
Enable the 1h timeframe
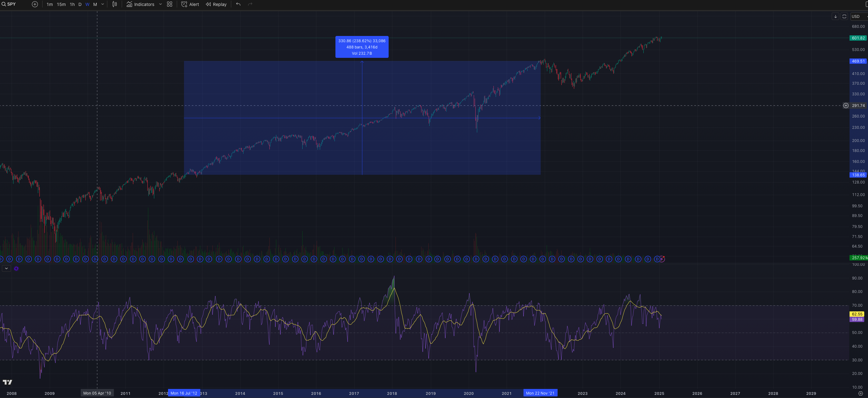pyautogui.click(x=72, y=4)
